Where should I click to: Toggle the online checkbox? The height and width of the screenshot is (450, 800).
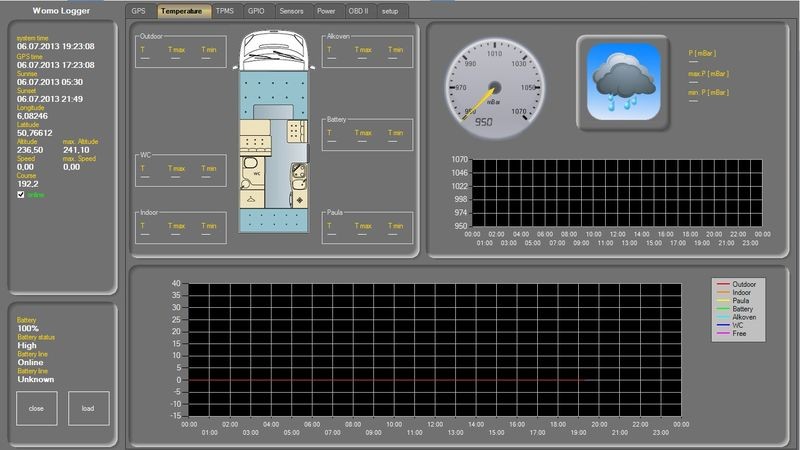pos(22,195)
